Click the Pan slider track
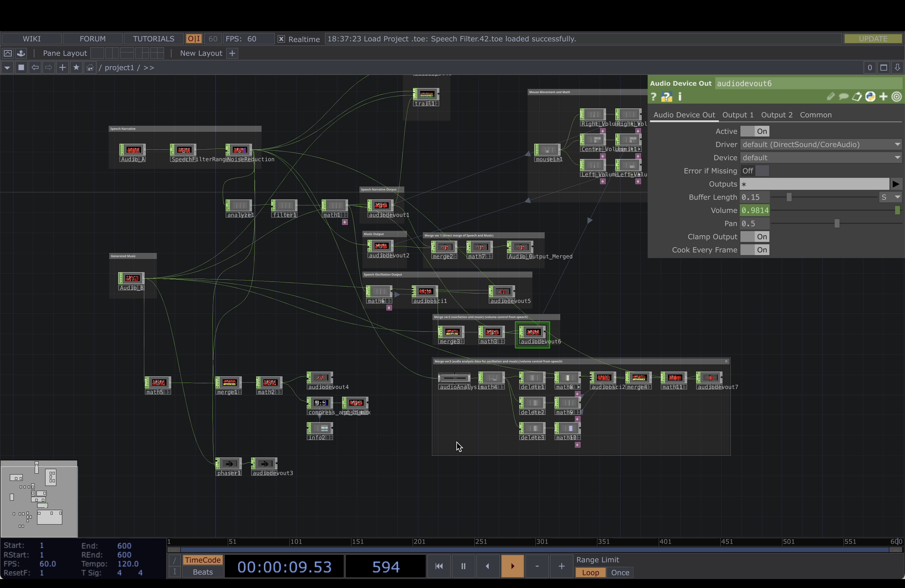Image resolution: width=905 pixels, height=588 pixels. [x=798, y=224]
